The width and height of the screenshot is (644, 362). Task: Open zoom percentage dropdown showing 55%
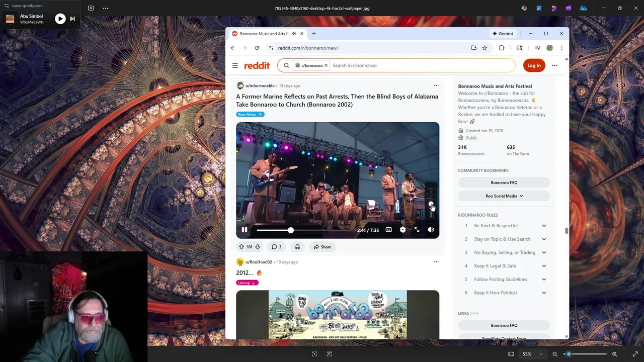click(532, 354)
